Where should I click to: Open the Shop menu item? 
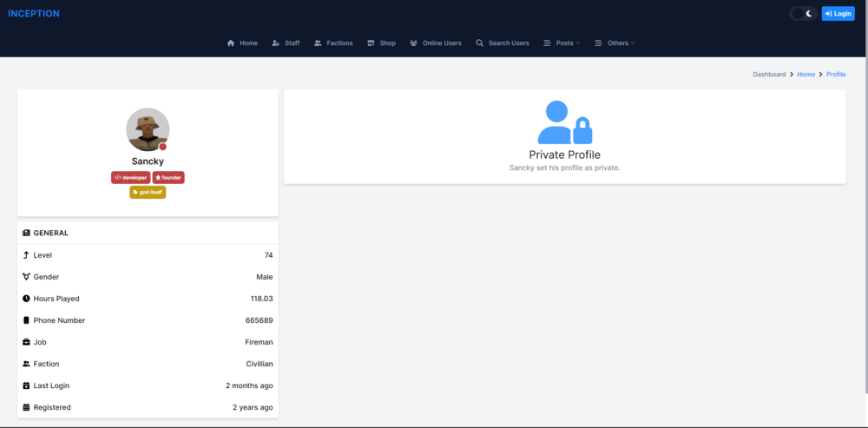coord(381,43)
